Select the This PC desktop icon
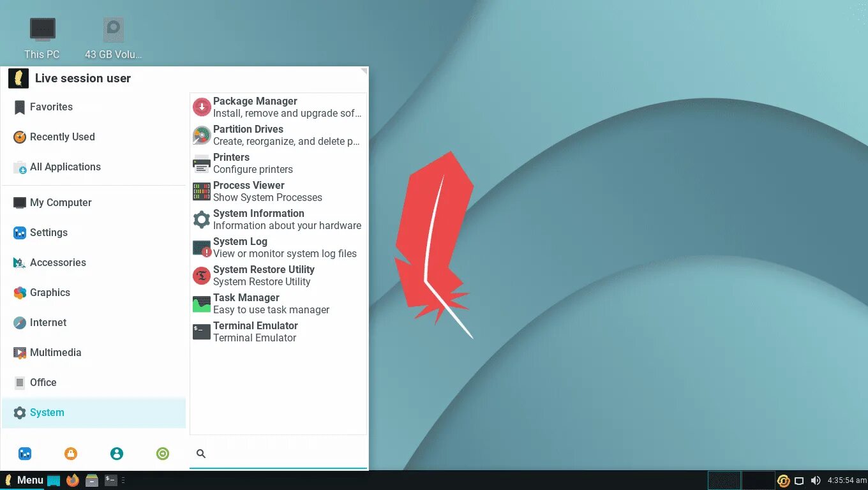The height and width of the screenshot is (490, 868). [42, 38]
